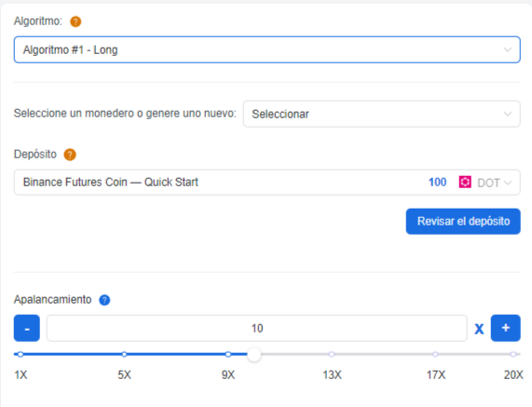
Task: Increase leverage with the plus button
Action: (x=506, y=328)
